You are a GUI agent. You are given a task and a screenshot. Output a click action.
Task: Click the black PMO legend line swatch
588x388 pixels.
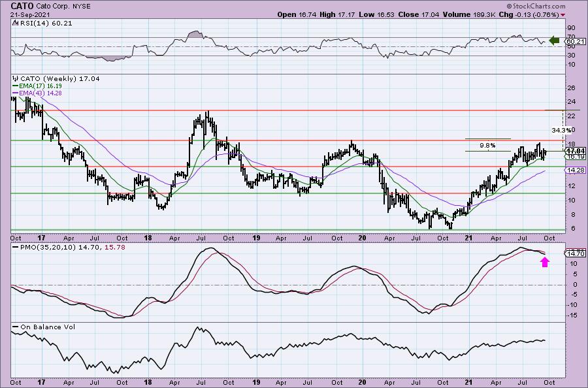[16, 248]
